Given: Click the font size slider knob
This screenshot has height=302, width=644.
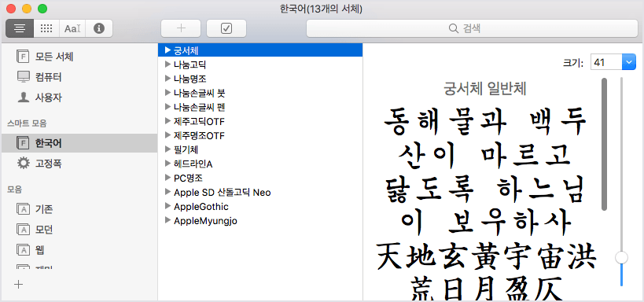Looking at the screenshot, I should (621, 258).
